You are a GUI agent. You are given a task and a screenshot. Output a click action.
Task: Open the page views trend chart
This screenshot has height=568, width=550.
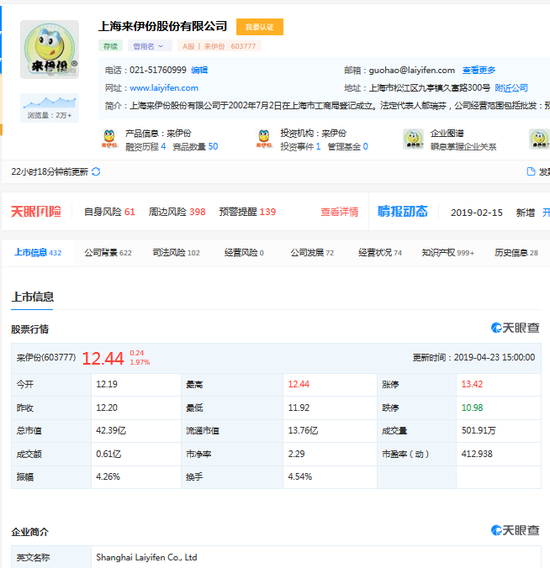[49, 108]
